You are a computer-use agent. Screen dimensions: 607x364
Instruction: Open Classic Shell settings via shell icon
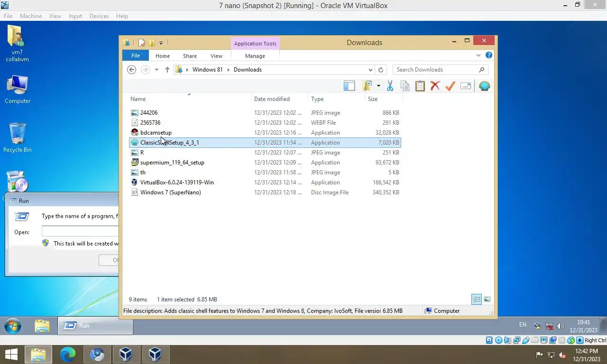point(484,86)
